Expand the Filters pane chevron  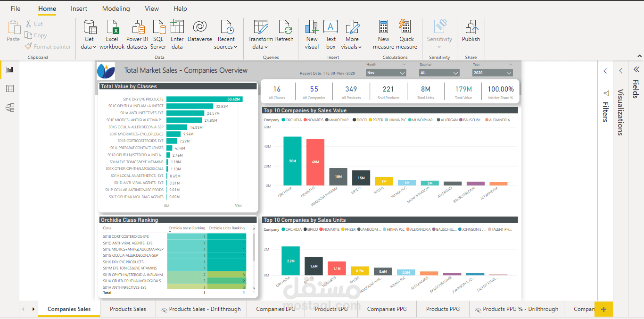605,71
